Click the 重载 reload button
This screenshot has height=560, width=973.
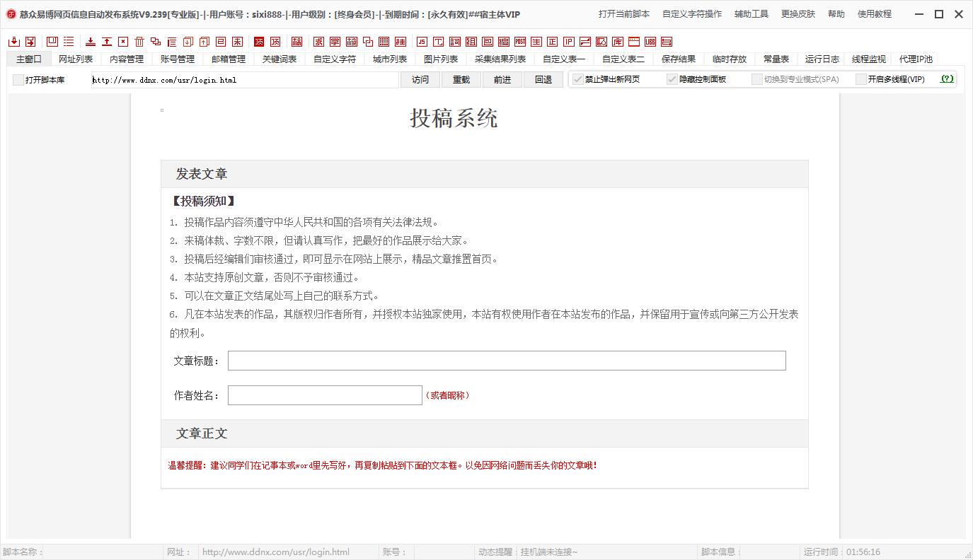(x=461, y=80)
